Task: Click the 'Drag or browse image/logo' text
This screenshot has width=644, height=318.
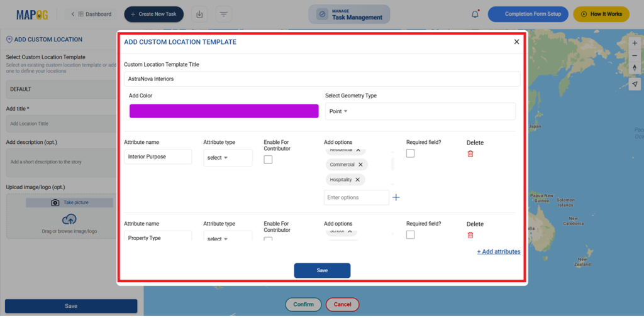Action: click(69, 231)
